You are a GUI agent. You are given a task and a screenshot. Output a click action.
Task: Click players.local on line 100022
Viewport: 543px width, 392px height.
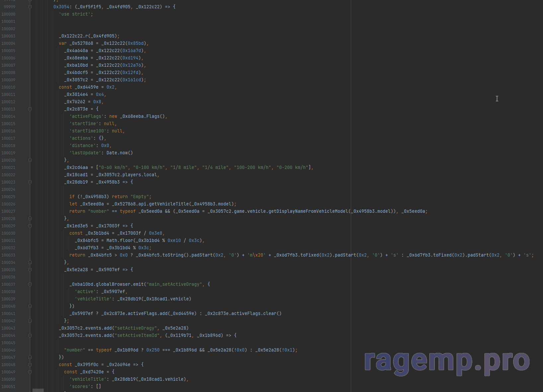click(140, 175)
